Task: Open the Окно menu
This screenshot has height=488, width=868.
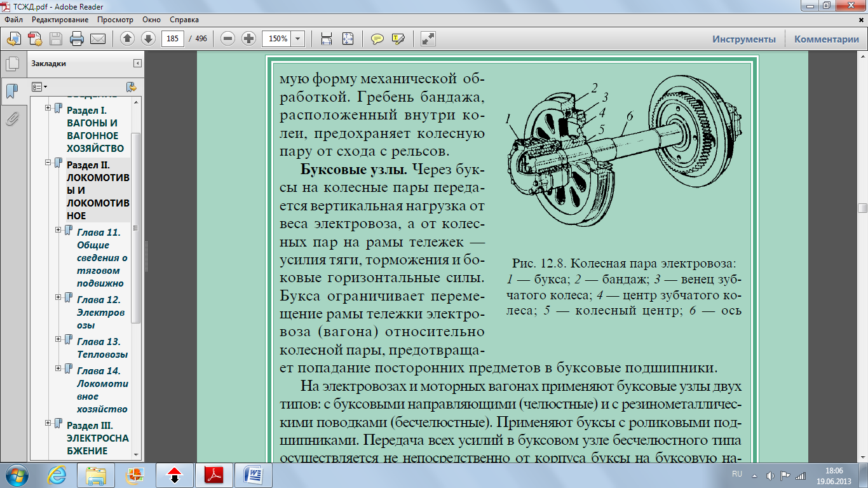Action: (x=152, y=20)
